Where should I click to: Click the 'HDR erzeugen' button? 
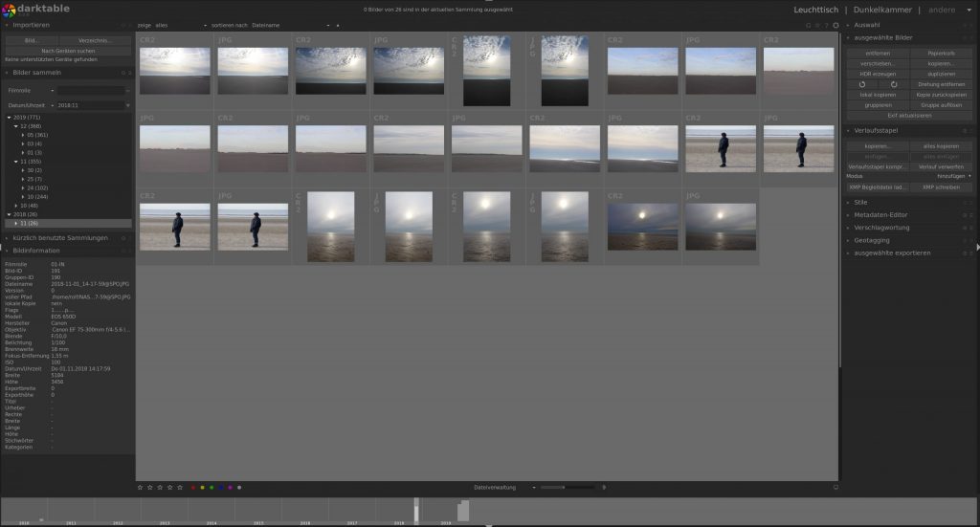tap(878, 75)
